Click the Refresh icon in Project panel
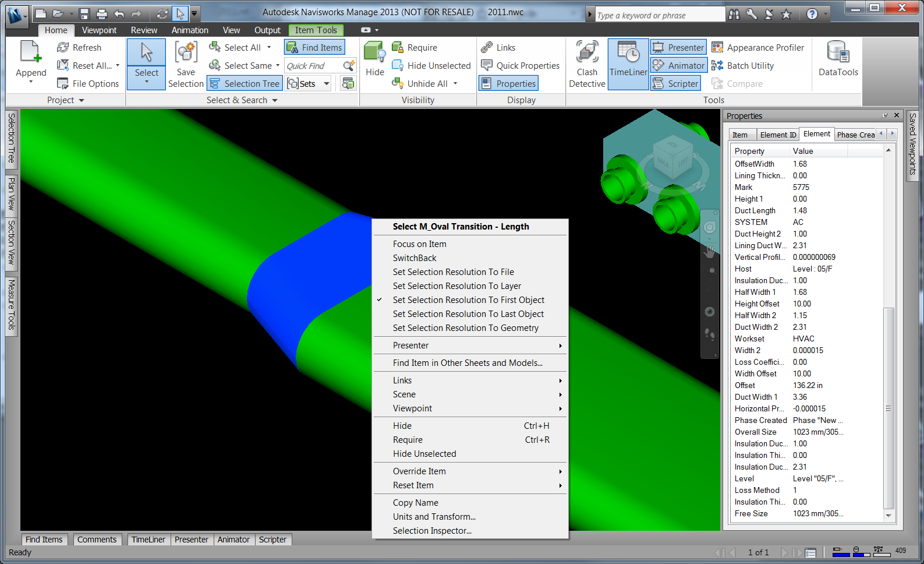The height and width of the screenshot is (564, 924). tap(63, 48)
